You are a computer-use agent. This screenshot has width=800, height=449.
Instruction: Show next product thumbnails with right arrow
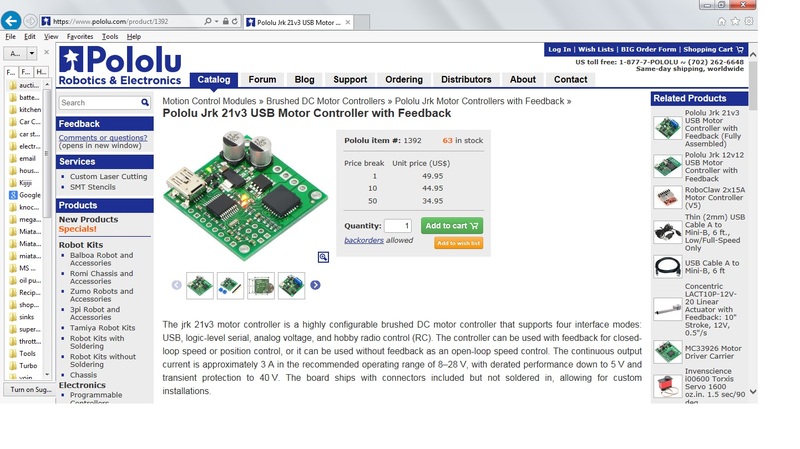[315, 285]
